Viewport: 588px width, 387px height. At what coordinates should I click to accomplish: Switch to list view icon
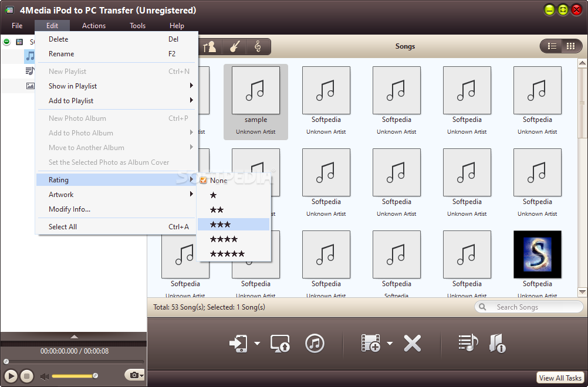coord(552,46)
